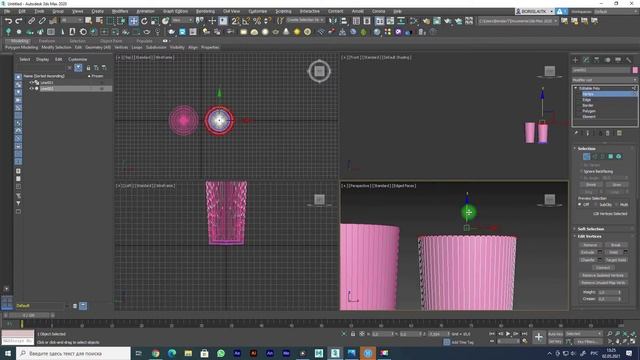Open the Display tab in command panel

click(618, 60)
